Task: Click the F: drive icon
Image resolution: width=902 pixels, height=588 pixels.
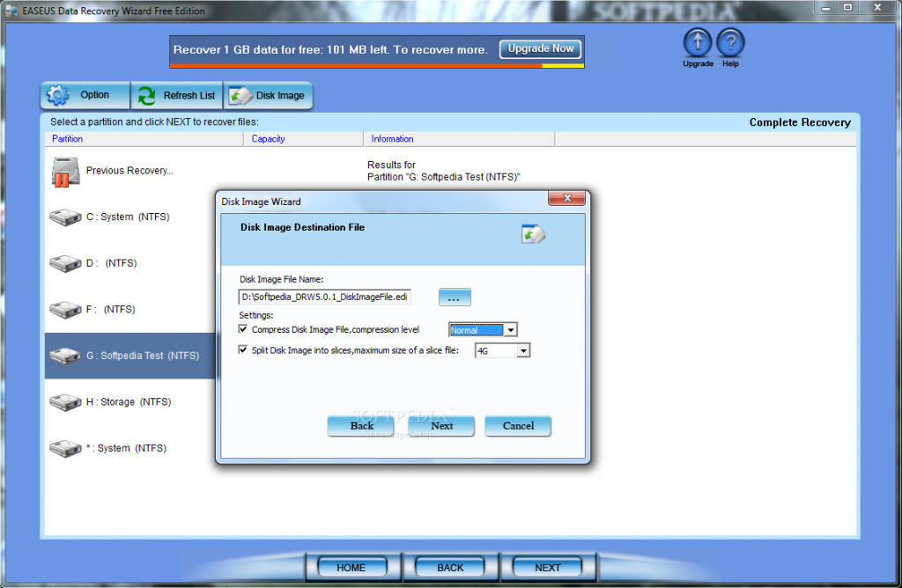Action: coord(65,310)
